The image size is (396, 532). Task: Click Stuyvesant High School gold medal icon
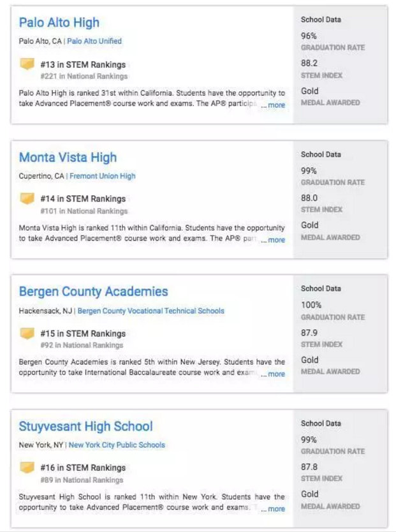(x=27, y=468)
